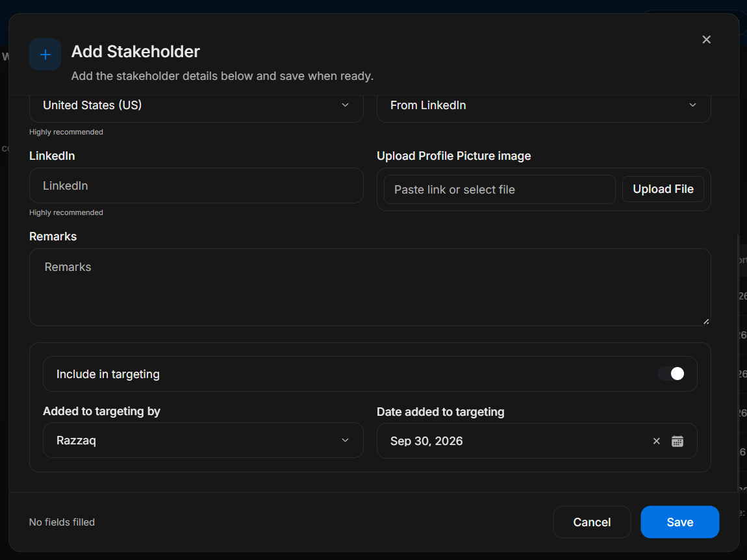This screenshot has width=747, height=560.
Task: Click the Cancel button
Action: pyautogui.click(x=592, y=522)
